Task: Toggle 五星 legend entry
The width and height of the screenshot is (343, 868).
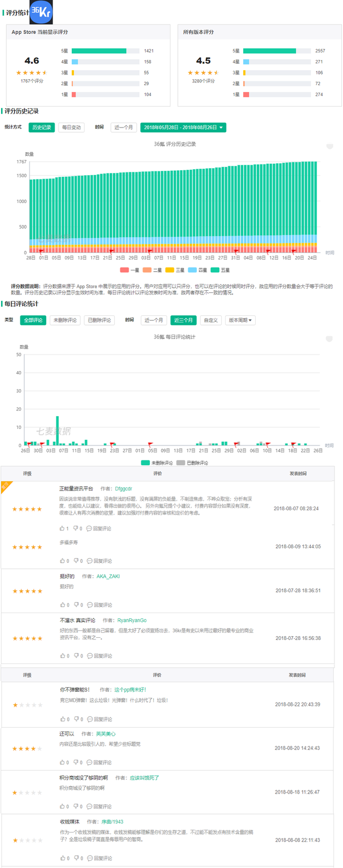Action: pos(220,270)
